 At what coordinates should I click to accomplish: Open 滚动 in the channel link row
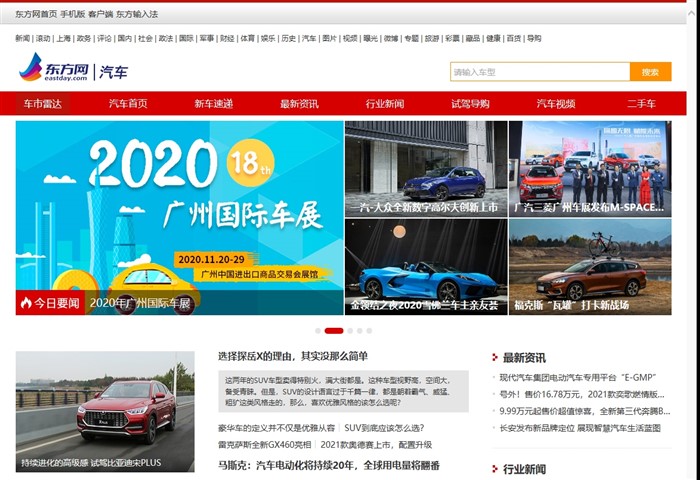point(43,38)
